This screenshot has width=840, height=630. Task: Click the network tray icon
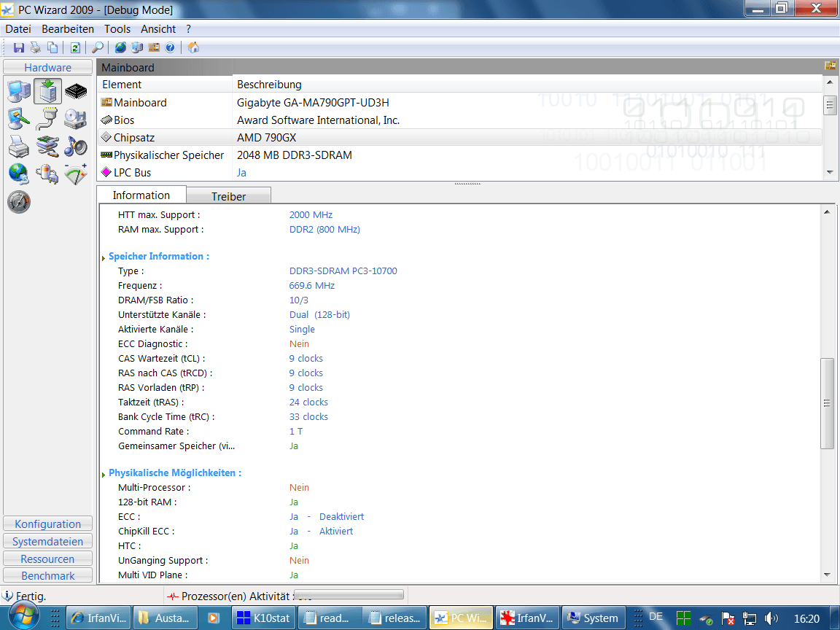point(749,618)
